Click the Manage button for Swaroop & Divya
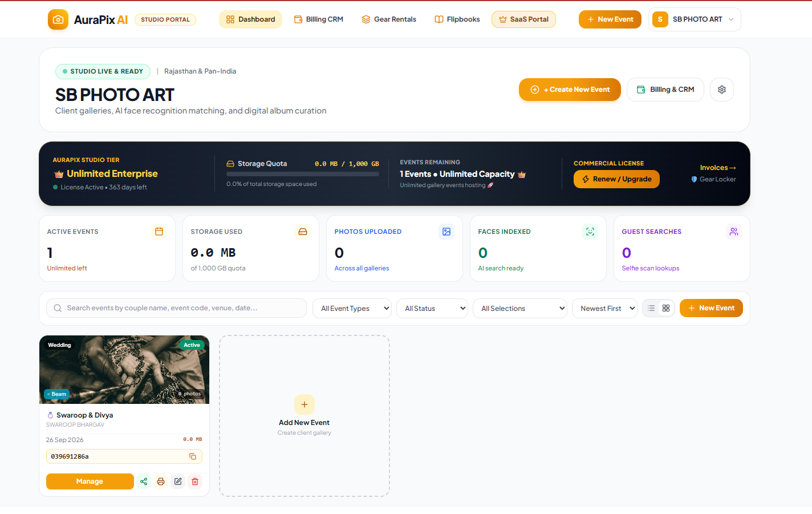 point(90,481)
